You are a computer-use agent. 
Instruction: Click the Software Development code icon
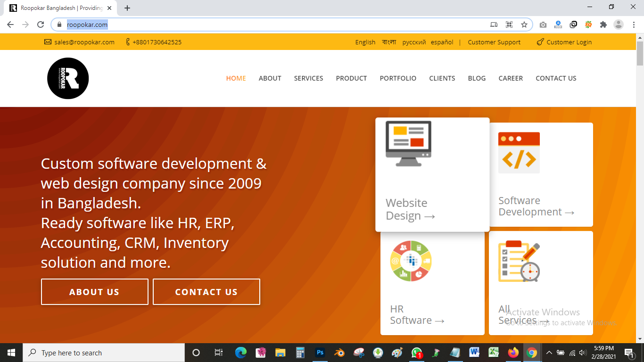pyautogui.click(x=519, y=152)
